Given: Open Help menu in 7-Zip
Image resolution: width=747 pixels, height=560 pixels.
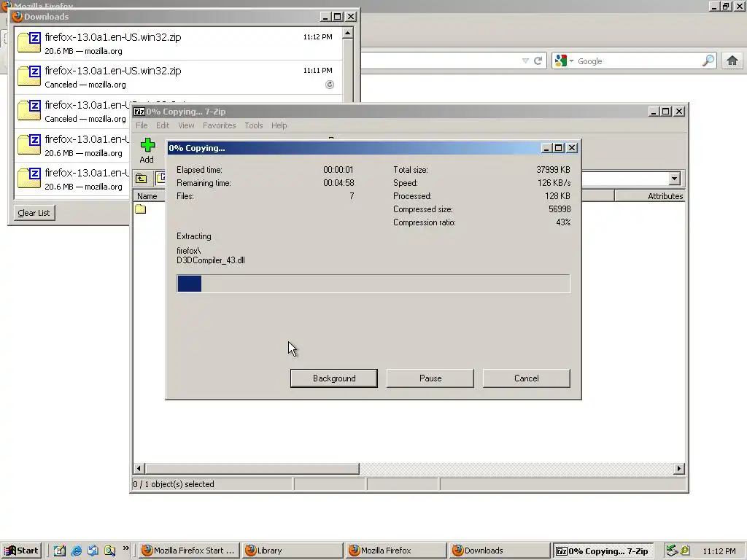Looking at the screenshot, I should point(279,125).
